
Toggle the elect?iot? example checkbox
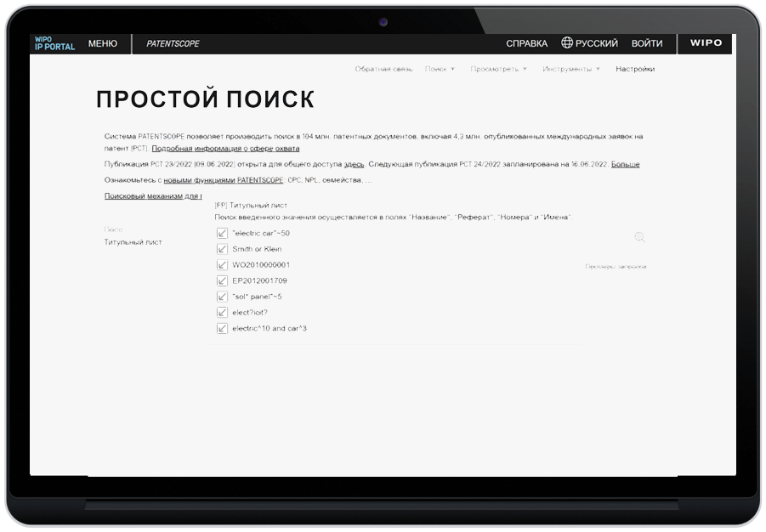coord(223,312)
